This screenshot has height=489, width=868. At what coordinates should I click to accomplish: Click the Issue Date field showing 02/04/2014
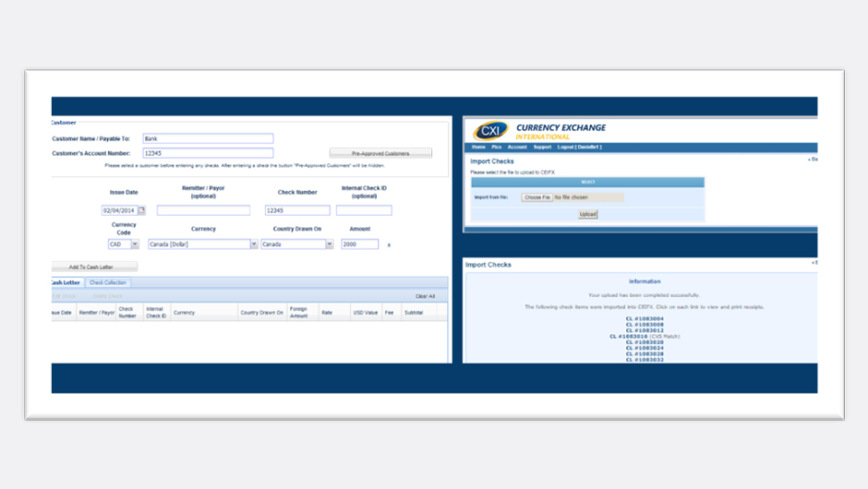click(x=119, y=210)
